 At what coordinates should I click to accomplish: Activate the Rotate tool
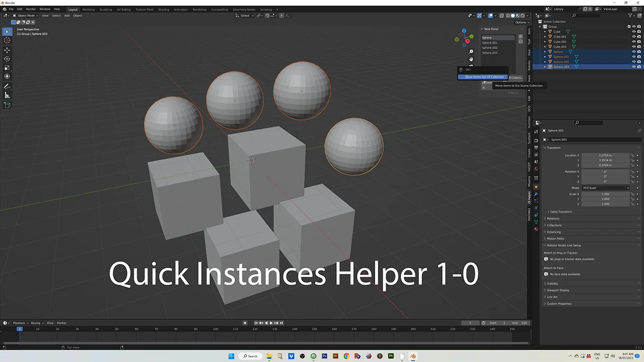7,59
